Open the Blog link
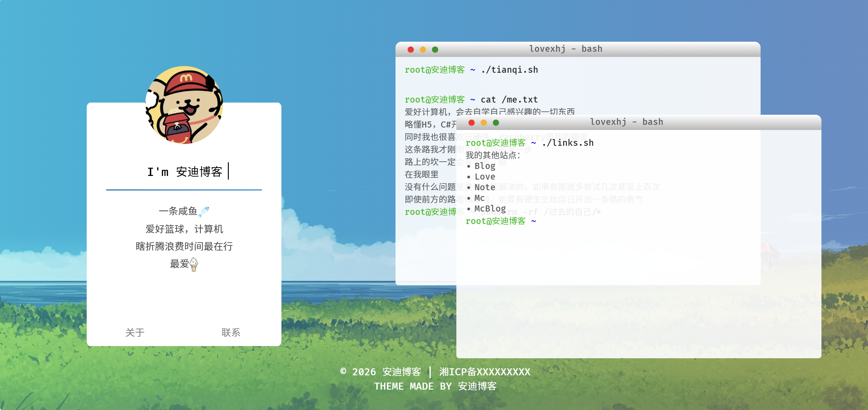Screen dimensions: 868x410 tap(485, 166)
